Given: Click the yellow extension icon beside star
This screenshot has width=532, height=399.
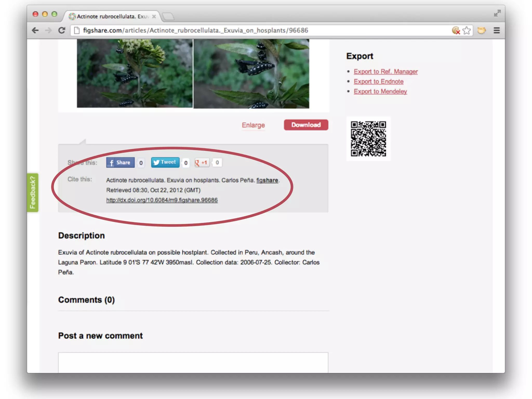Looking at the screenshot, I should tap(481, 30).
